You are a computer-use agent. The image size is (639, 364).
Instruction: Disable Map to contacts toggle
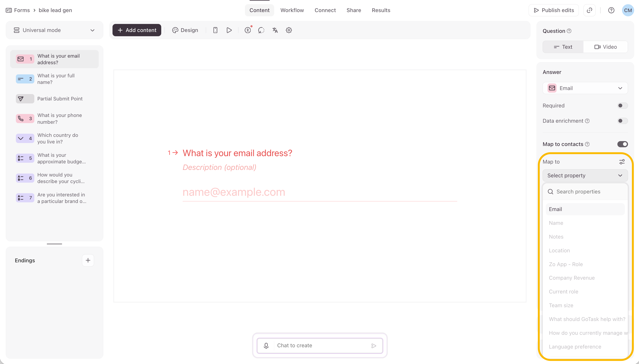tap(622, 144)
